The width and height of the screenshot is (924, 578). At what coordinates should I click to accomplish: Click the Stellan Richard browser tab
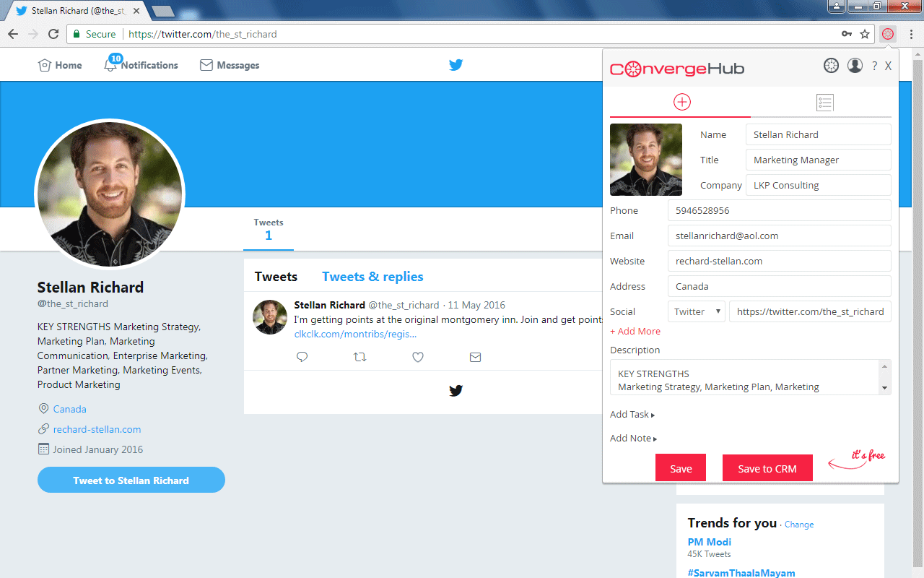(78, 11)
